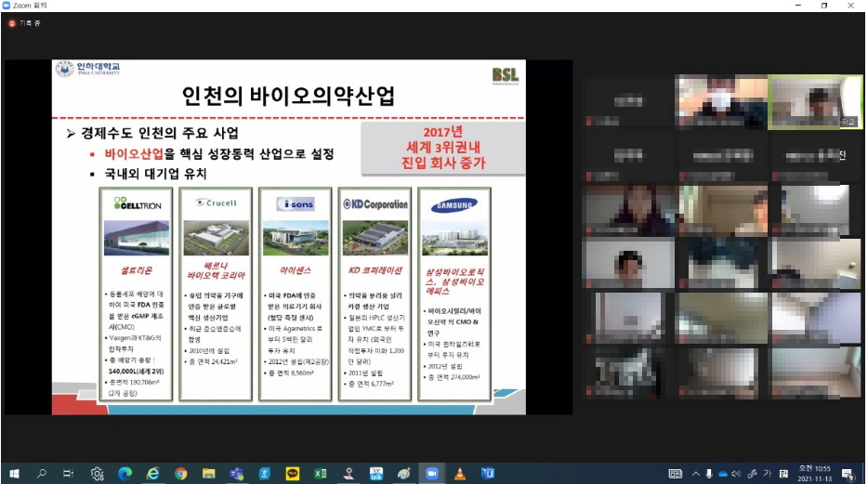Image resolution: width=868 pixels, height=484 pixels.
Task: Click the KD Corporation logo on the slide
Action: coord(375,204)
